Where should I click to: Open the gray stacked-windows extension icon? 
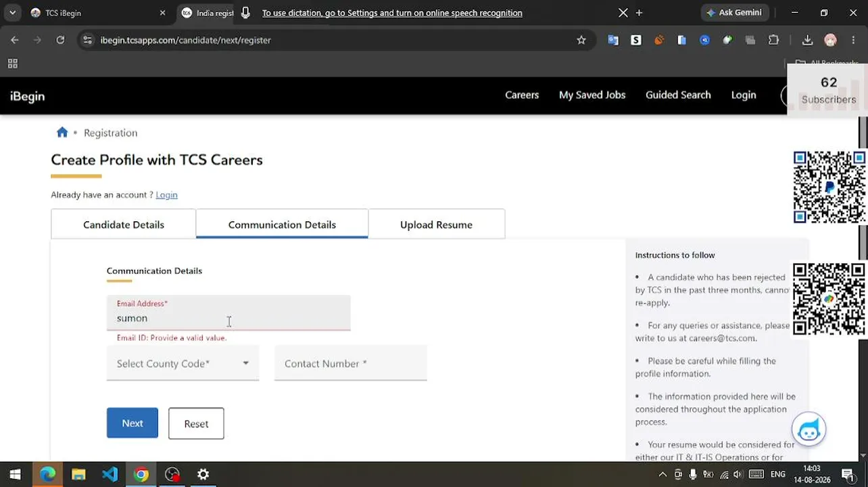click(750, 40)
